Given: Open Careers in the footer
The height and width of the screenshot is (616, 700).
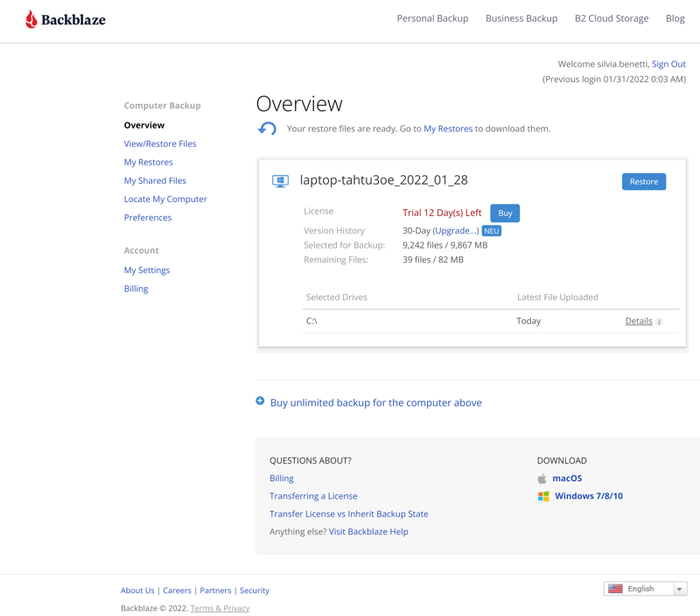Looking at the screenshot, I should pyautogui.click(x=177, y=591).
